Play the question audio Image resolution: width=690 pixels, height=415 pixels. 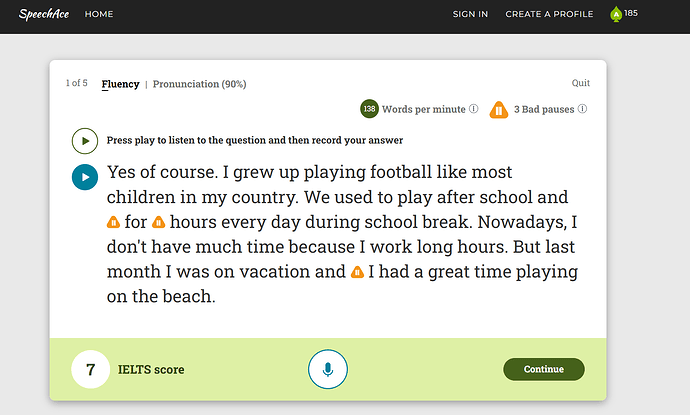[x=84, y=141]
